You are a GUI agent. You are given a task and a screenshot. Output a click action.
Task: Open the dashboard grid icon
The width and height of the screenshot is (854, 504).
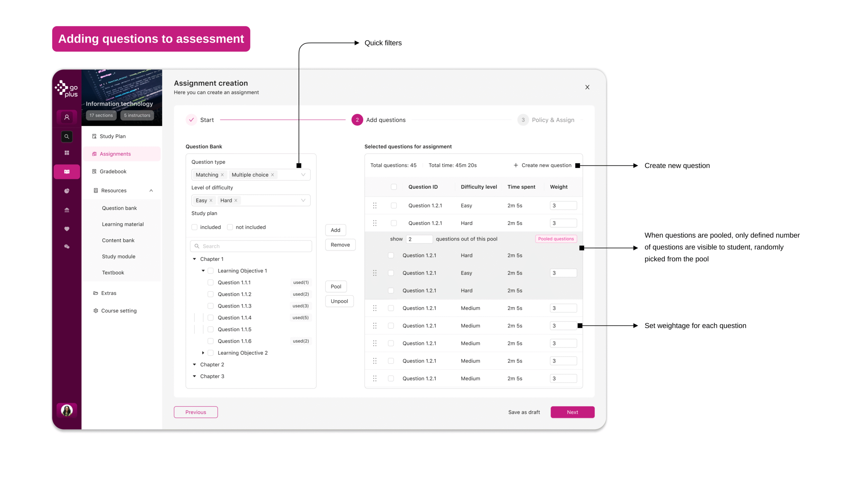click(67, 153)
